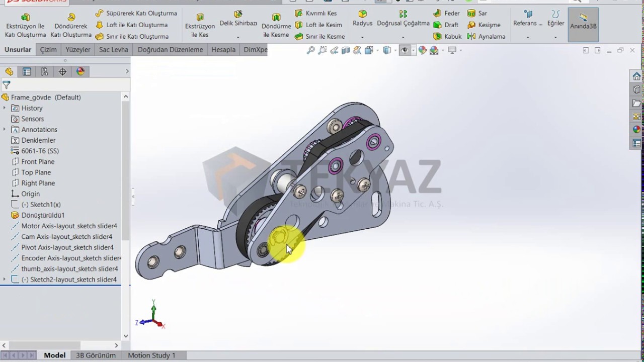This screenshot has width=644, height=362.
Task: Select 6061-T6 (SS) material item
Action: [40, 151]
